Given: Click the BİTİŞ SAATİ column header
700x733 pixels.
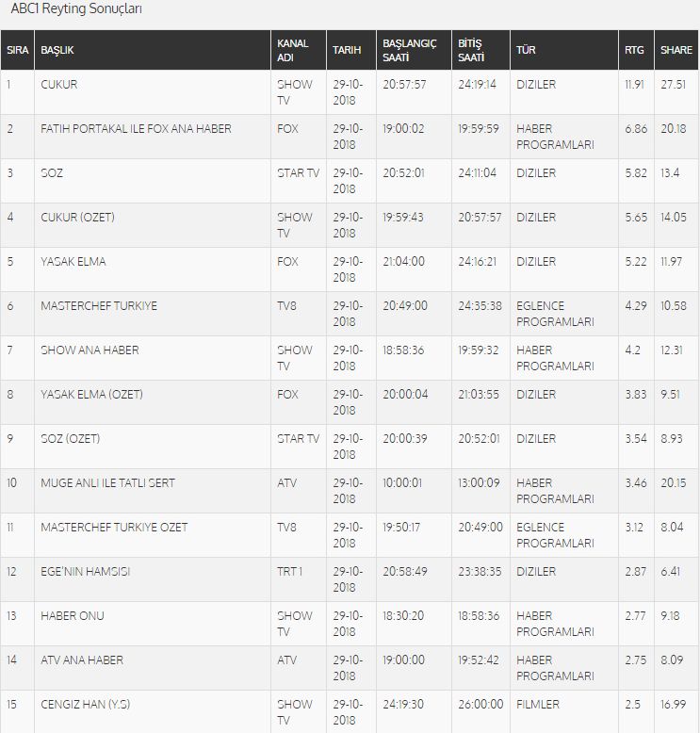Looking at the screenshot, I should pyautogui.click(x=480, y=50).
